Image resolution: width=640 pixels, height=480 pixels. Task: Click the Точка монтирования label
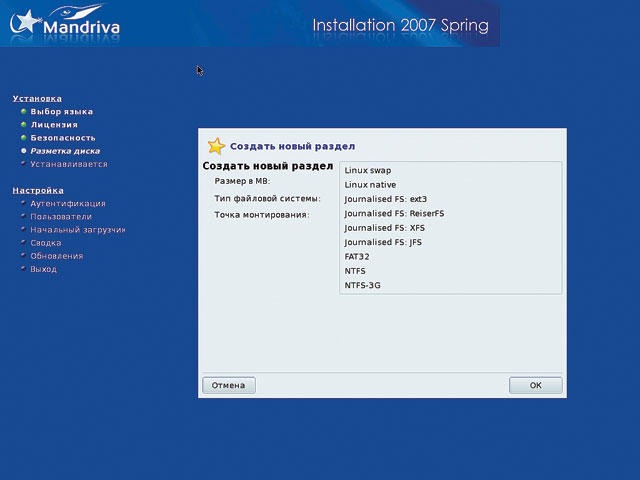click(262, 215)
